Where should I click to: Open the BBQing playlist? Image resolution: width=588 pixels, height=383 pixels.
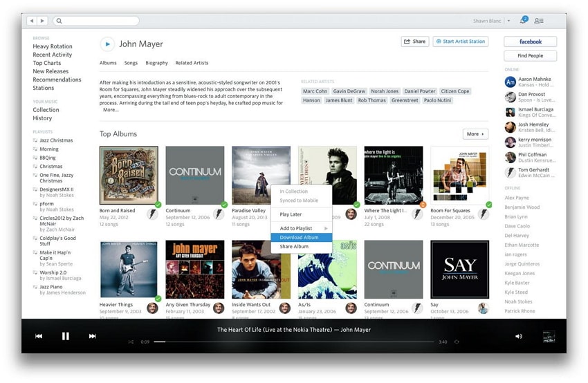[x=47, y=158]
